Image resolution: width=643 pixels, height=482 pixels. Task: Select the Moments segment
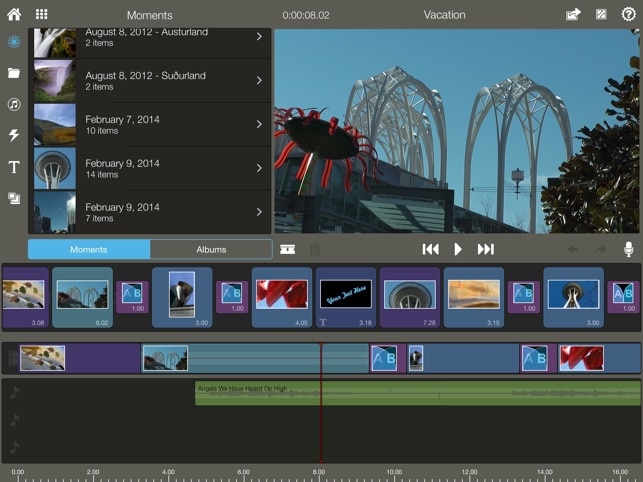coord(89,250)
